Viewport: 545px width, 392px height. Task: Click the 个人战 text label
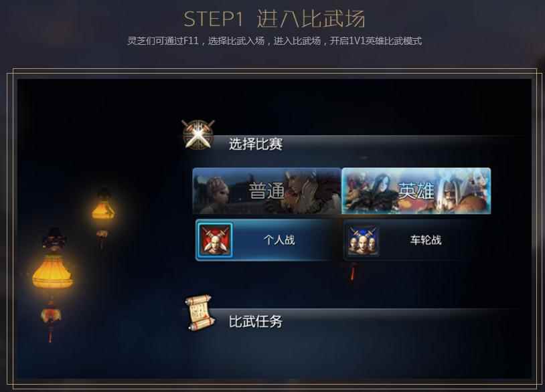(x=279, y=240)
